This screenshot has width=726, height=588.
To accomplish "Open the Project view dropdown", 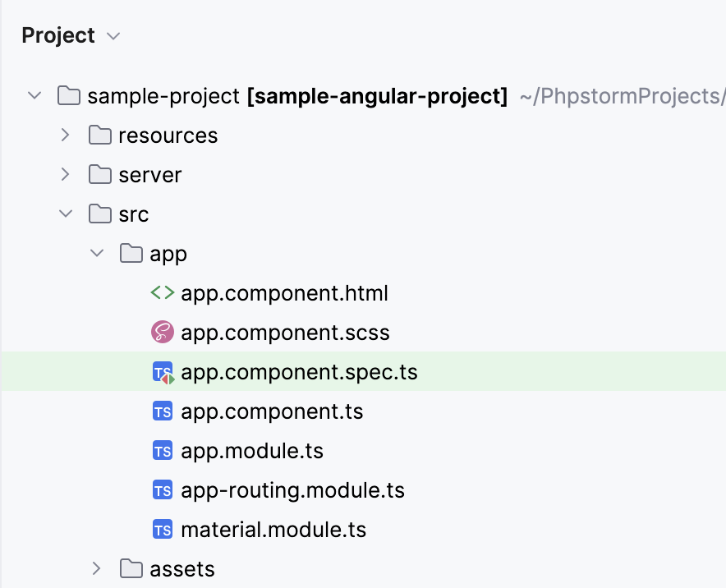I will pos(114,36).
